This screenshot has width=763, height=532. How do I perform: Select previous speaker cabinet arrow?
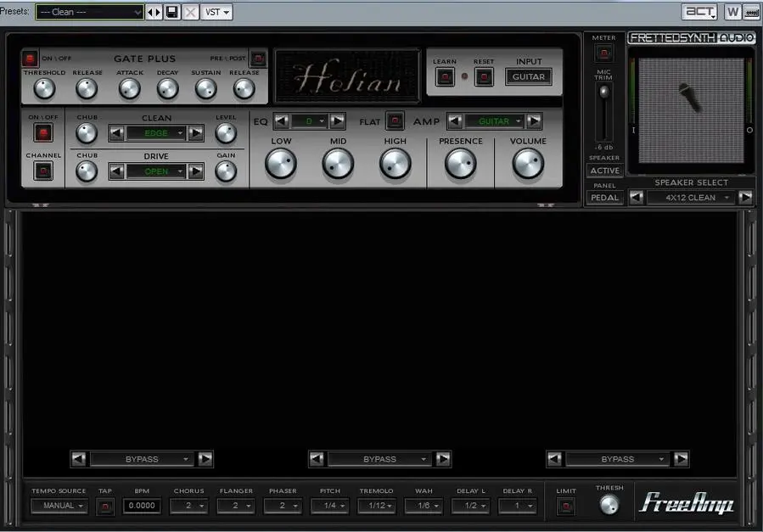(x=637, y=198)
